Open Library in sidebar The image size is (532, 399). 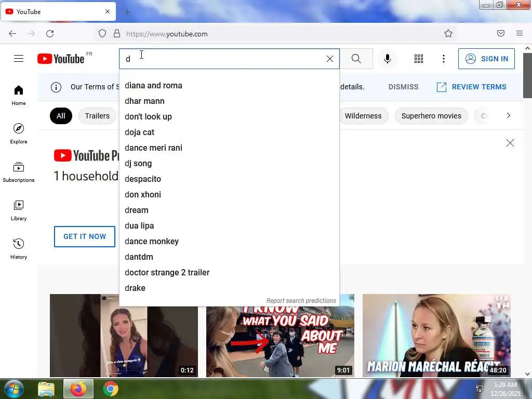pyautogui.click(x=19, y=210)
